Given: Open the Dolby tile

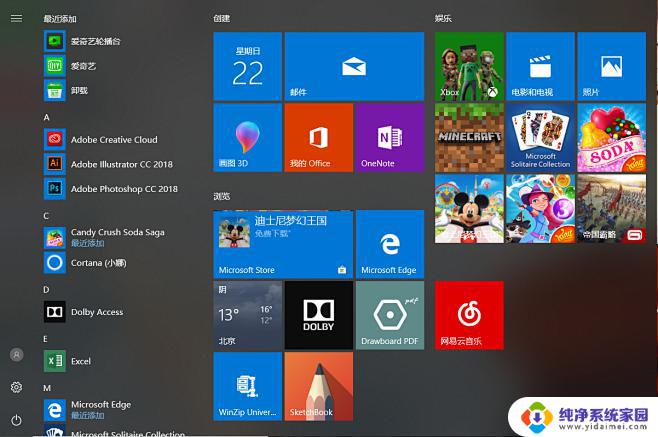Looking at the screenshot, I should click(x=319, y=315).
